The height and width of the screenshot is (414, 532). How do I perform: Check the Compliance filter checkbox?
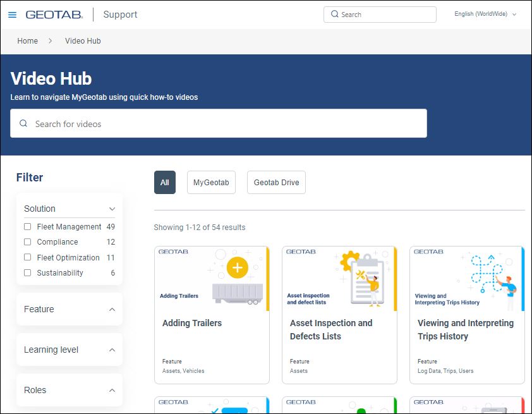pyautogui.click(x=27, y=241)
